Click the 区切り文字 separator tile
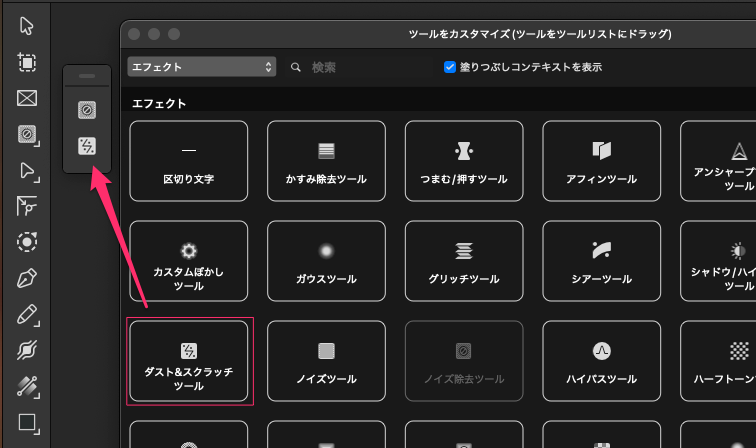The image size is (756, 448). coord(189,161)
